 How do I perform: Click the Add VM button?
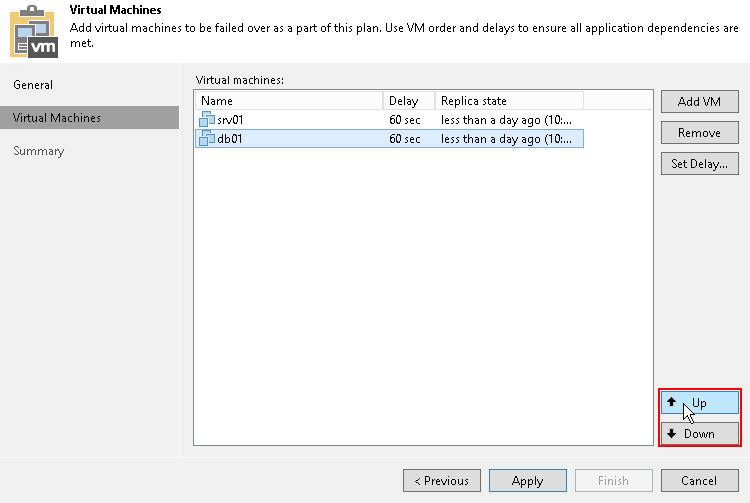[x=699, y=102]
